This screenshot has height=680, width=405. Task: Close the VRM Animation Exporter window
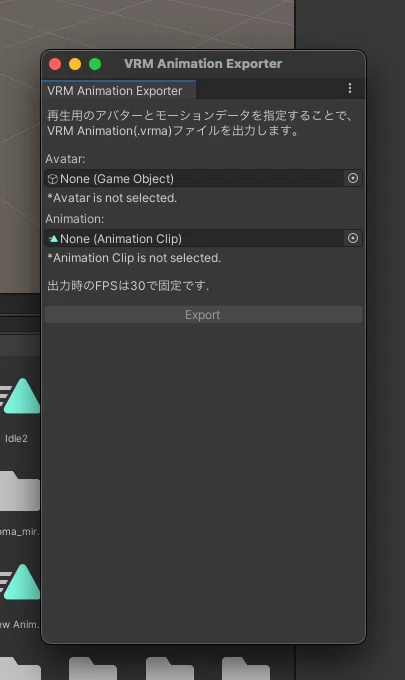pos(55,64)
